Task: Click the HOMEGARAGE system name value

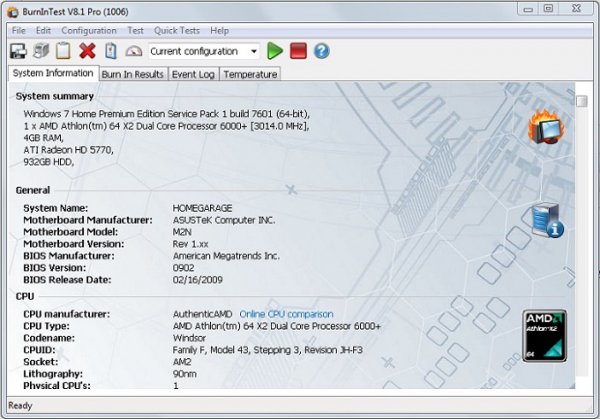Action: pyautogui.click(x=202, y=208)
